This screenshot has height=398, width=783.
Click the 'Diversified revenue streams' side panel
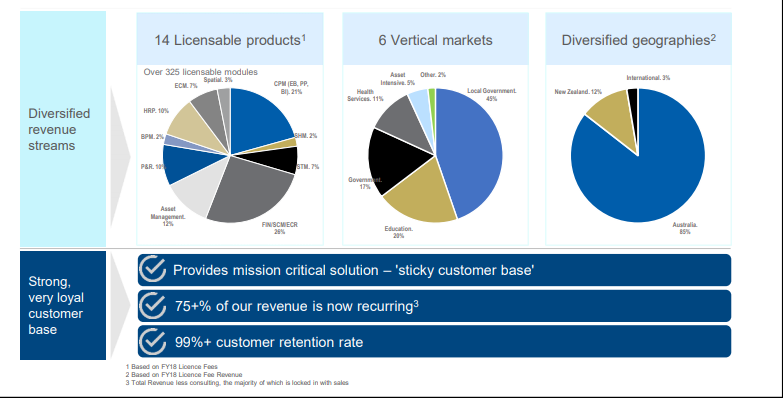(x=63, y=129)
